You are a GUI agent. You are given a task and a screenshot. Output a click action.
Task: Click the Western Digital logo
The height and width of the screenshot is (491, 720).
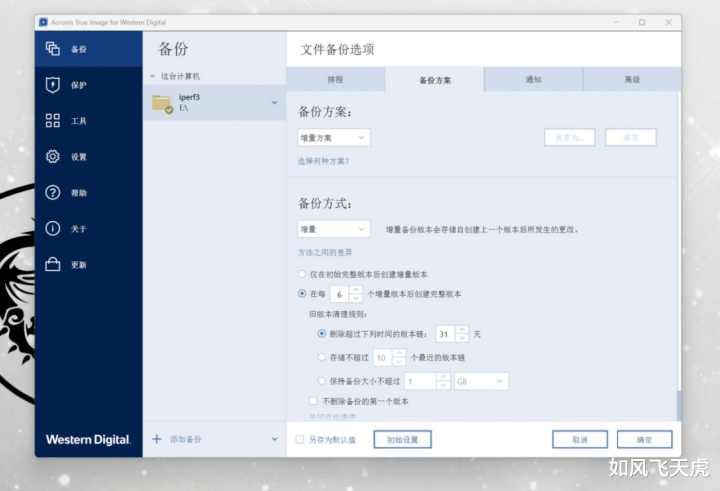coord(88,440)
